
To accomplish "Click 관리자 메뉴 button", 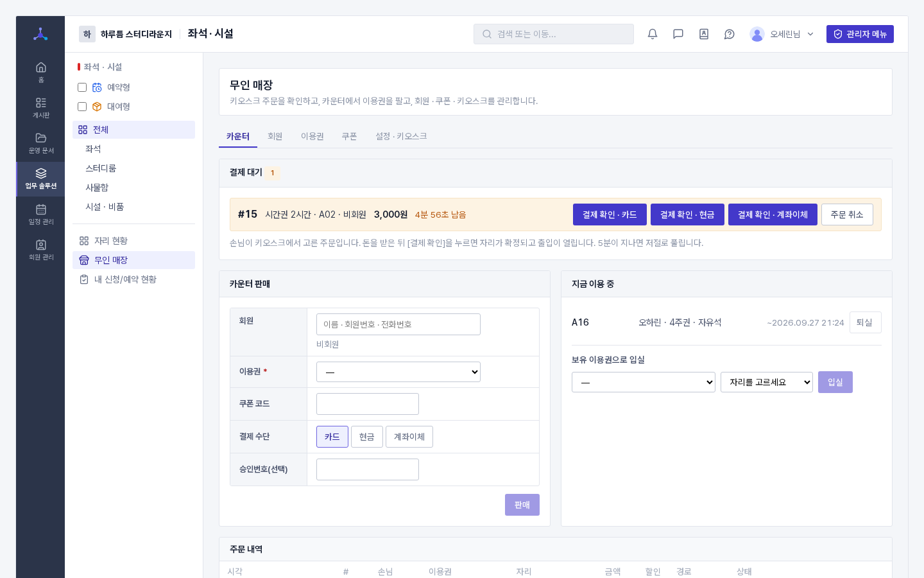I will 860,34.
